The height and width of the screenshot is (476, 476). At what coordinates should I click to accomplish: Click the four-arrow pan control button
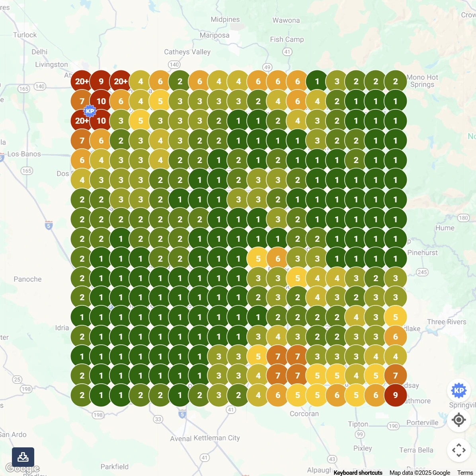point(458,450)
